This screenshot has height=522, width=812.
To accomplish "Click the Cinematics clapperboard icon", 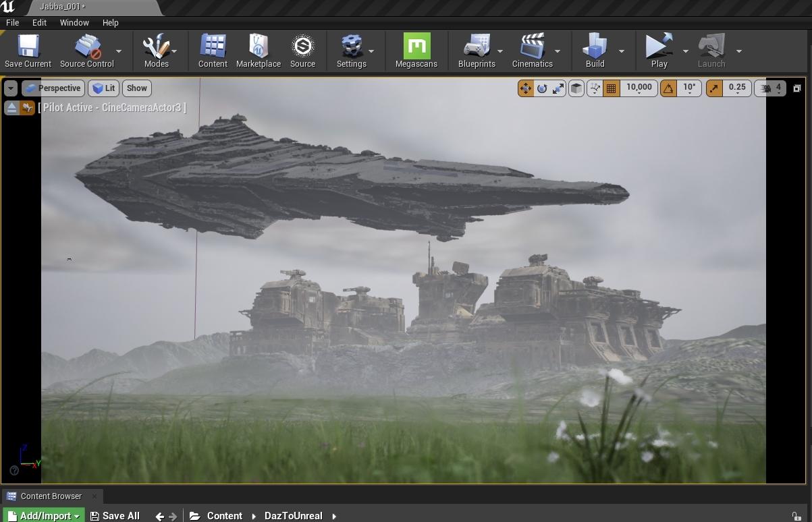I will (532, 51).
